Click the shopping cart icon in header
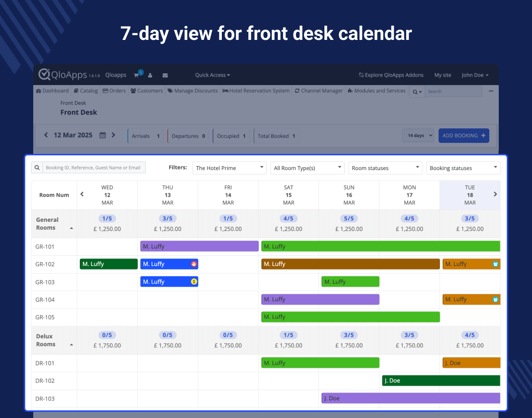 coord(136,75)
